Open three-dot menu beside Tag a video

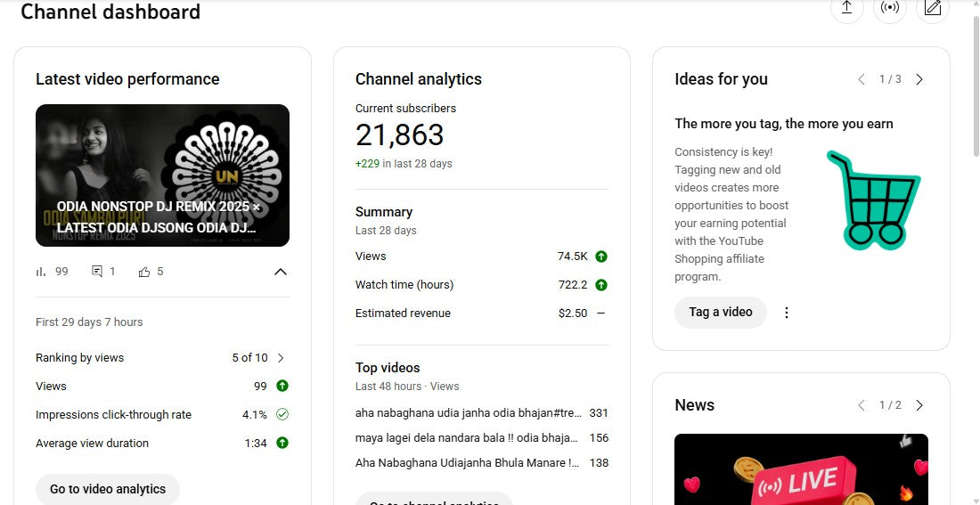(787, 313)
